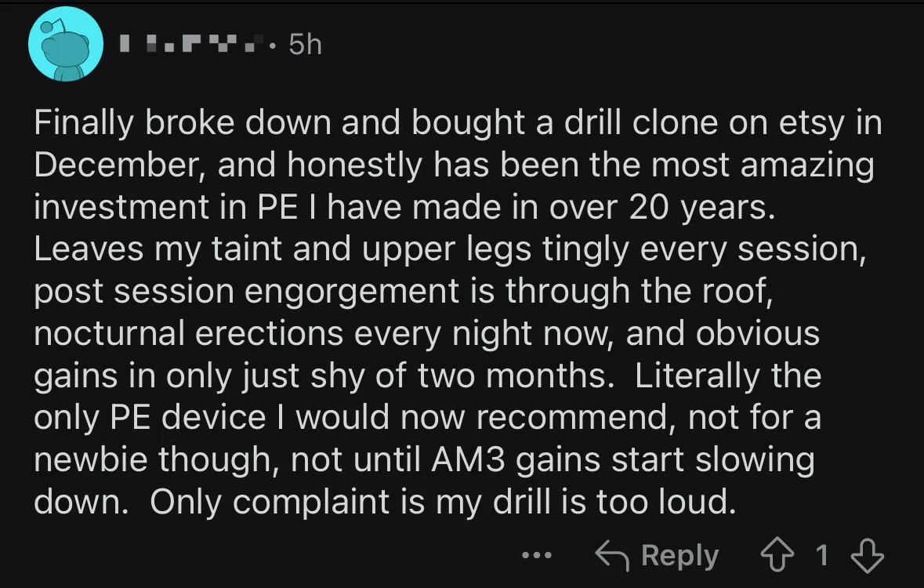
Task: Click the vote count showing 1
Action: pyautogui.click(x=823, y=555)
